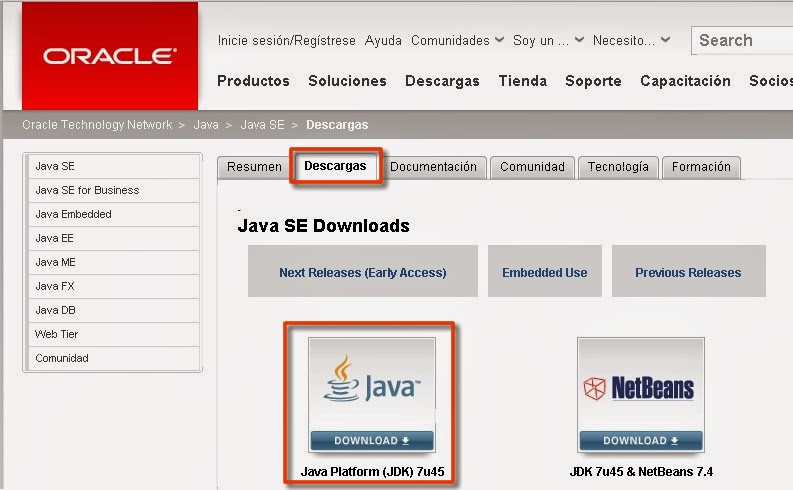Open the Socios menu
793x490 pixels.
[x=770, y=81]
